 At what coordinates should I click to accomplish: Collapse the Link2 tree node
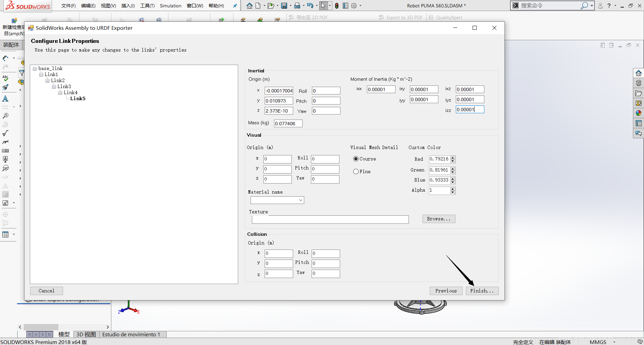click(47, 81)
